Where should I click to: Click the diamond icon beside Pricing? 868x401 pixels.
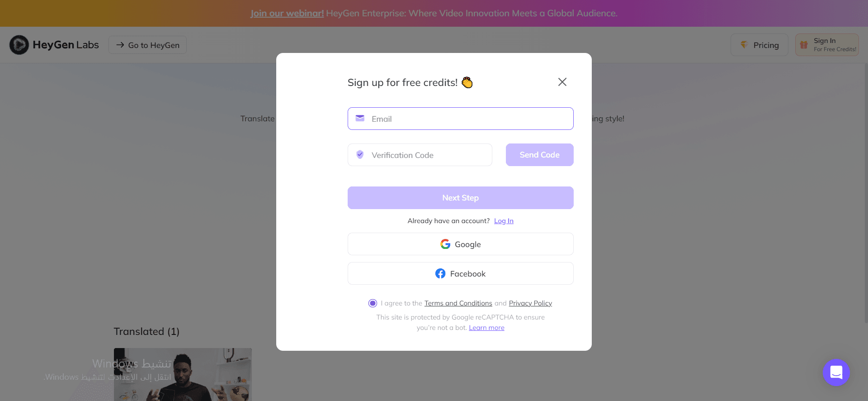coord(744,45)
